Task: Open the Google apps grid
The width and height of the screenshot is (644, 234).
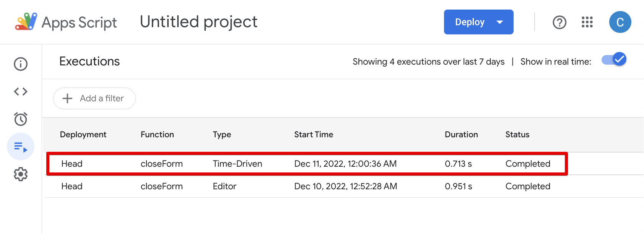Action: 586,22
